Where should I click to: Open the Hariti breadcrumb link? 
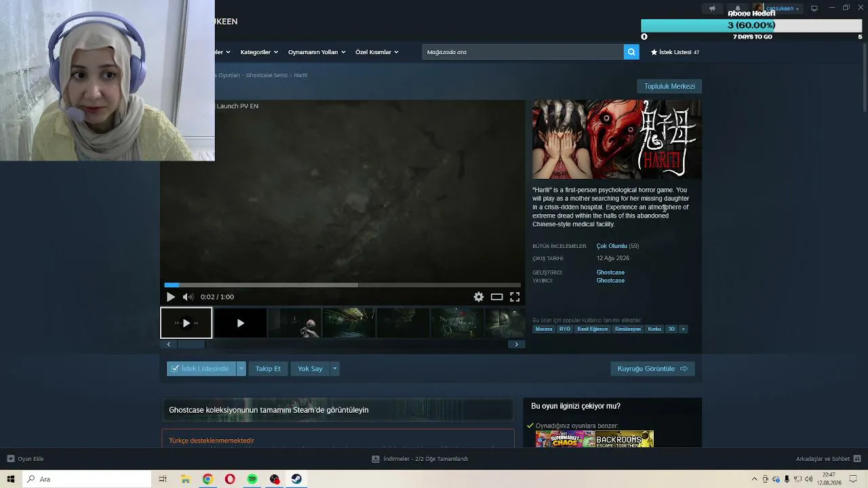coord(300,75)
